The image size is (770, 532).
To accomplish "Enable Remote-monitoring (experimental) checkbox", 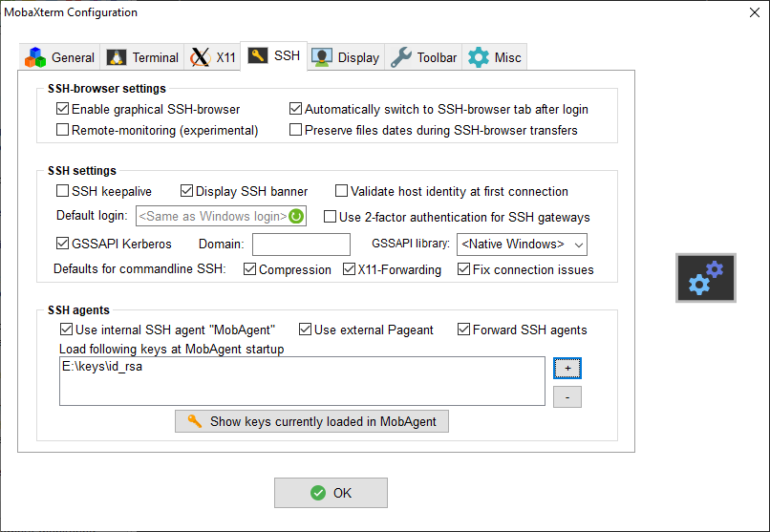I will 62,130.
